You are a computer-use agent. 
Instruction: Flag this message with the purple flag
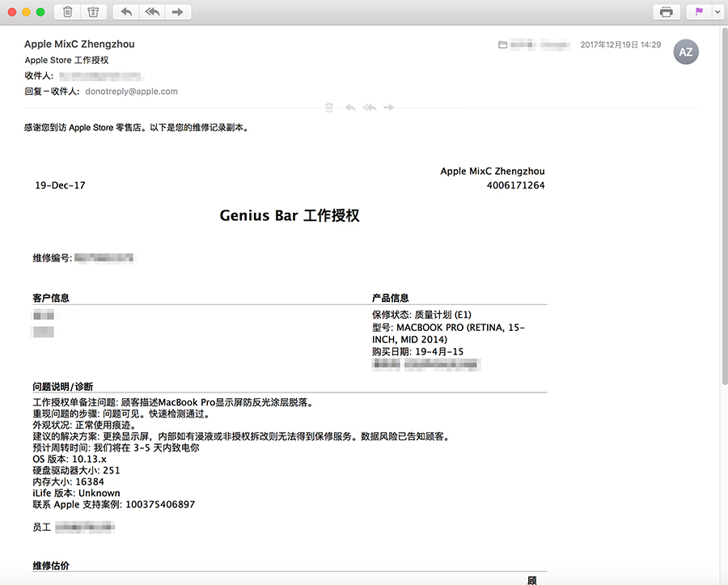click(699, 12)
